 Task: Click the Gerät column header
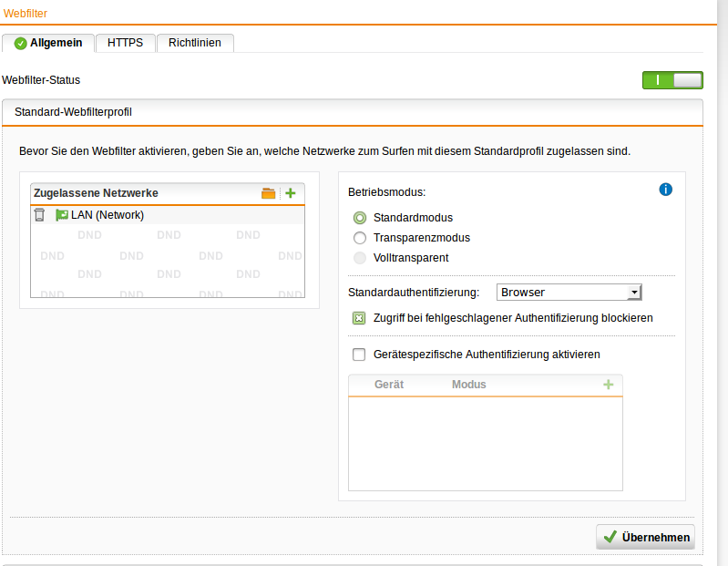[389, 385]
